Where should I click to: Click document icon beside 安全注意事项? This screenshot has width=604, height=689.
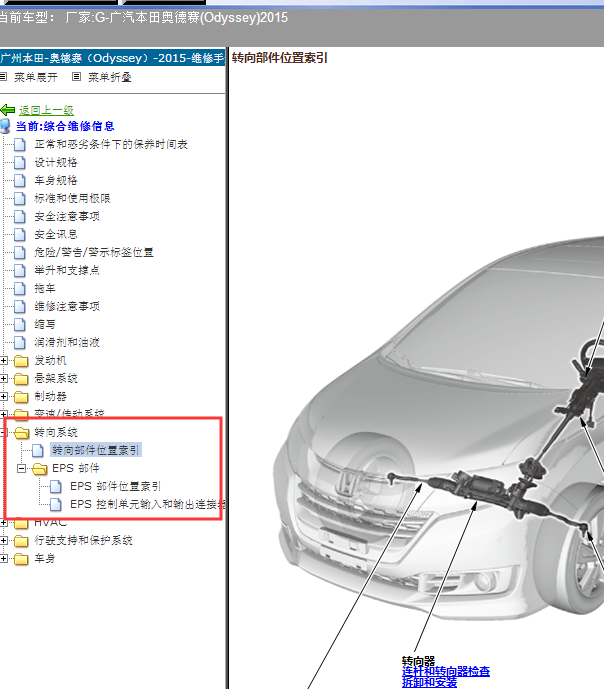point(19,216)
